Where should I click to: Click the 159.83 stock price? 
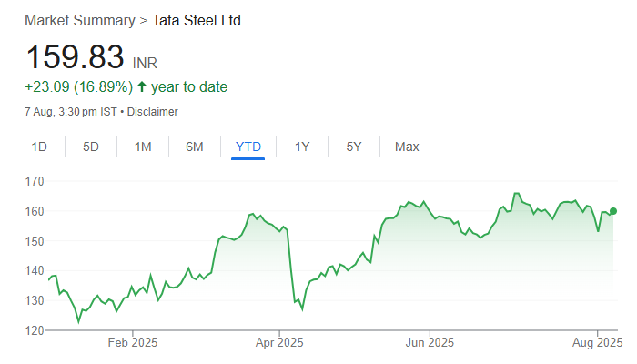[75, 57]
